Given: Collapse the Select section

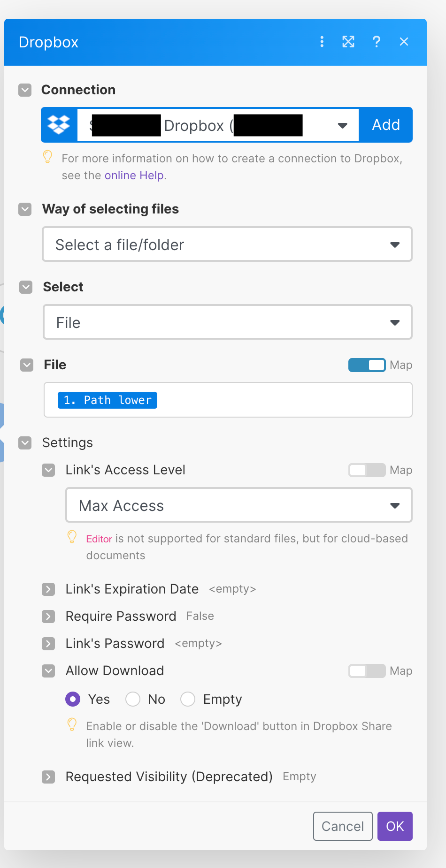Looking at the screenshot, I should coord(26,287).
